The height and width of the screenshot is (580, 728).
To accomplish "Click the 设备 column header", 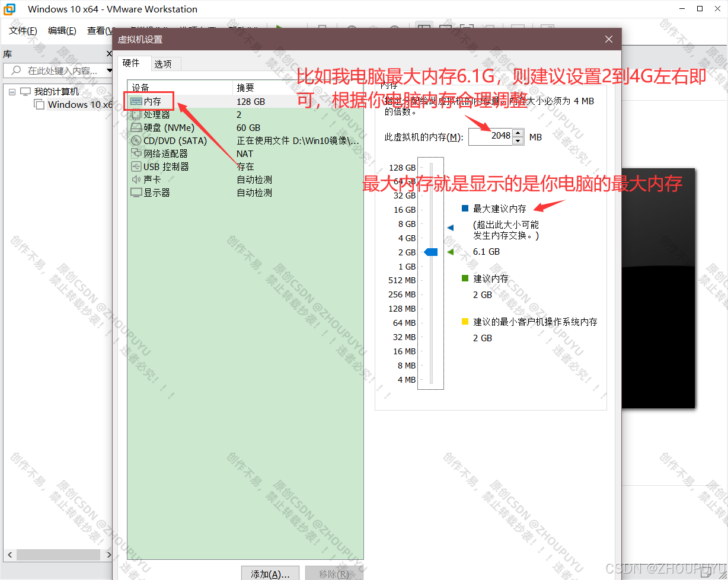I will coord(180,88).
